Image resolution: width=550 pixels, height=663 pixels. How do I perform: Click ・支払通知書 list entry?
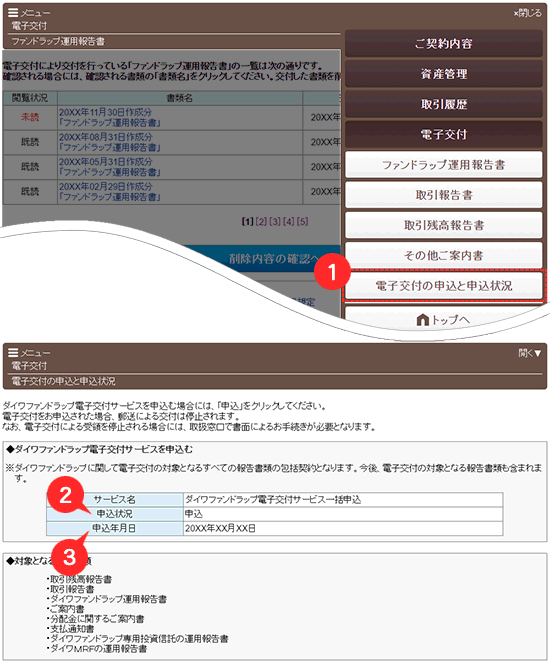pos(71,629)
